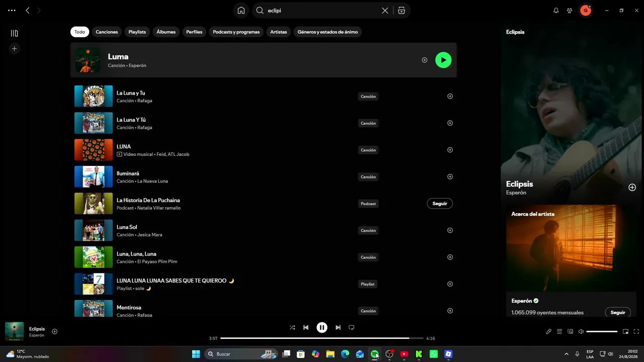The width and height of the screenshot is (644, 362).
Task: Add Feid's LUNA to library
Action: pos(450,150)
